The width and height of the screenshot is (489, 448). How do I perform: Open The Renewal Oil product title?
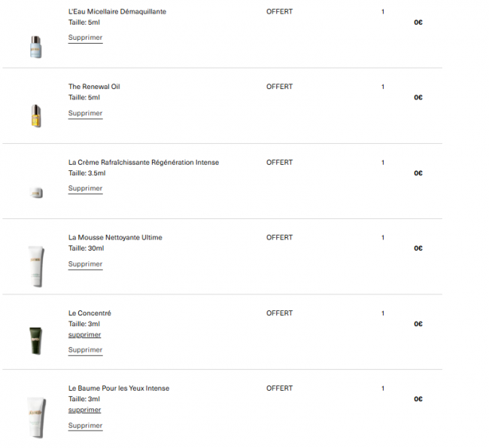94,87
